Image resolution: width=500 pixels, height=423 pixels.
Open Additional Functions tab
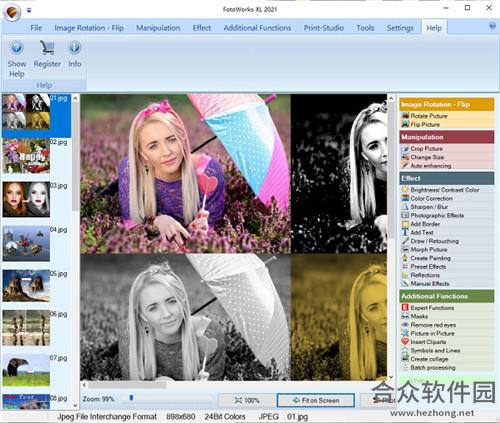(x=257, y=28)
